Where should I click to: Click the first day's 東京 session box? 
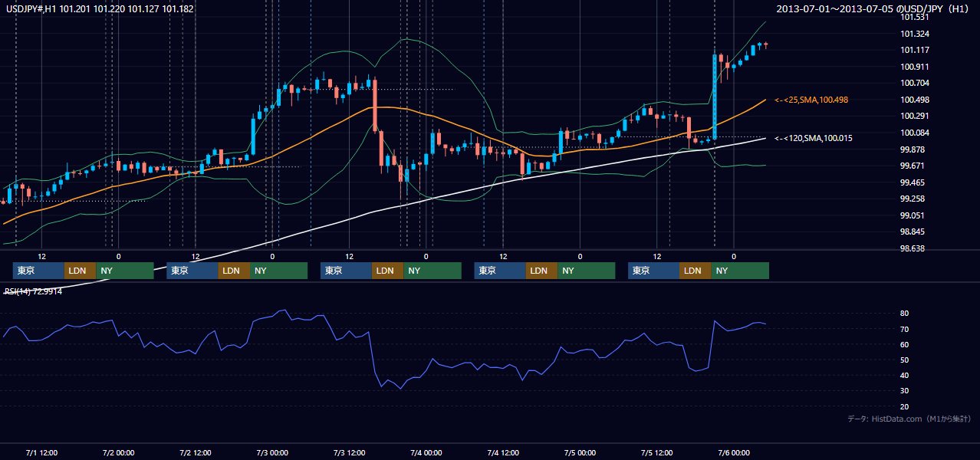[x=38, y=271]
